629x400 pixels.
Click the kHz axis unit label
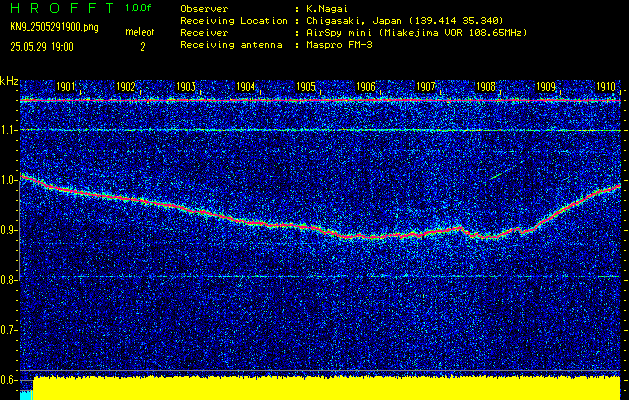tap(9, 81)
